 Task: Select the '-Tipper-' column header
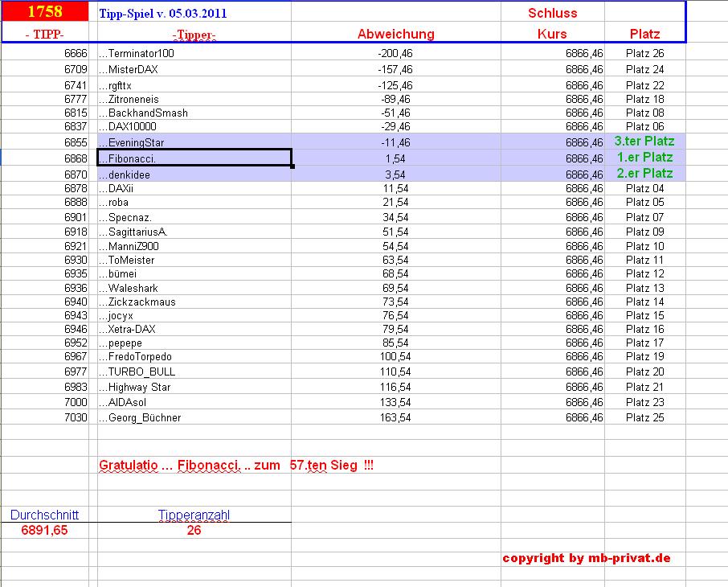194,35
